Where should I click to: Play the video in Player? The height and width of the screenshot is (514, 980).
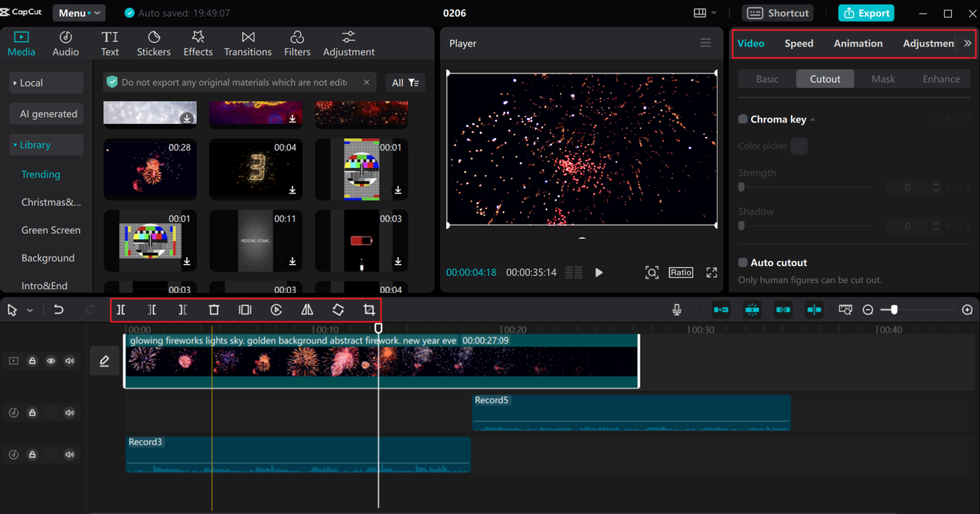coord(599,272)
